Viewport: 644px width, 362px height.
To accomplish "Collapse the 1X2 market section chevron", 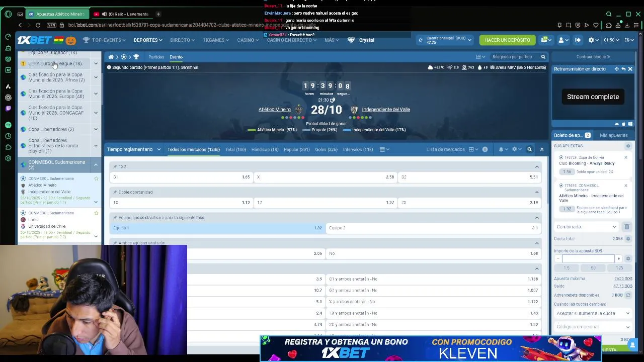I will [x=537, y=166].
